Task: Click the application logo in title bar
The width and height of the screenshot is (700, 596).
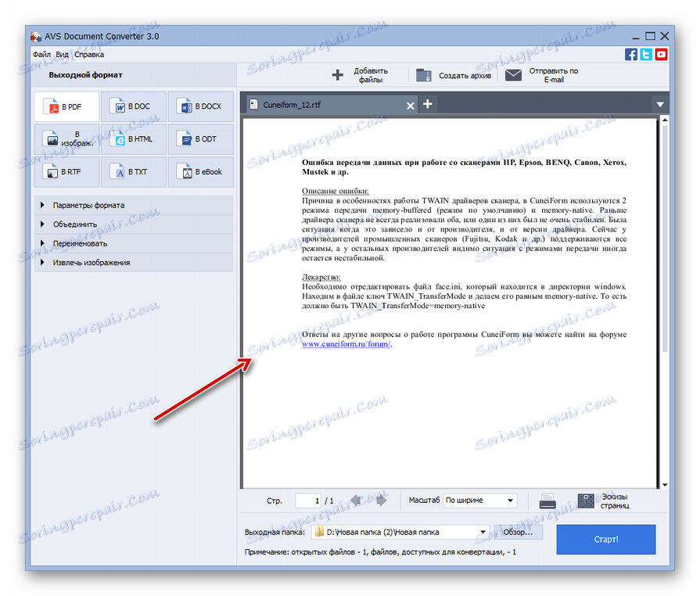Action: click(x=36, y=37)
